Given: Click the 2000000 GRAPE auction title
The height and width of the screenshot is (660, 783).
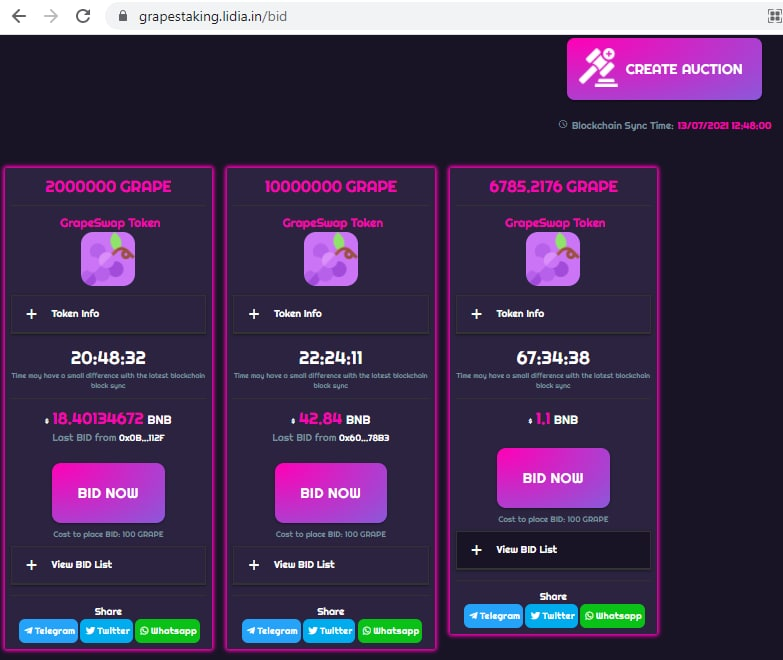Looking at the screenshot, I should click(108, 186).
